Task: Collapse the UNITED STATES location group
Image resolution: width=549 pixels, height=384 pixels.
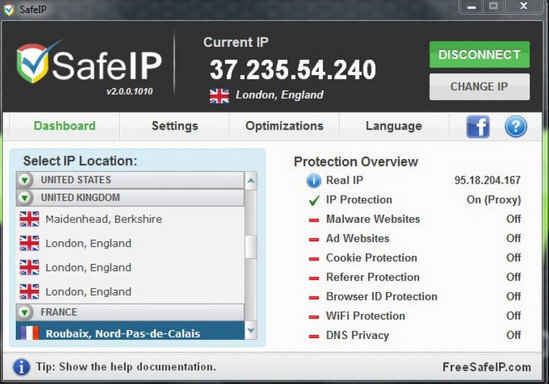Action: [x=25, y=180]
